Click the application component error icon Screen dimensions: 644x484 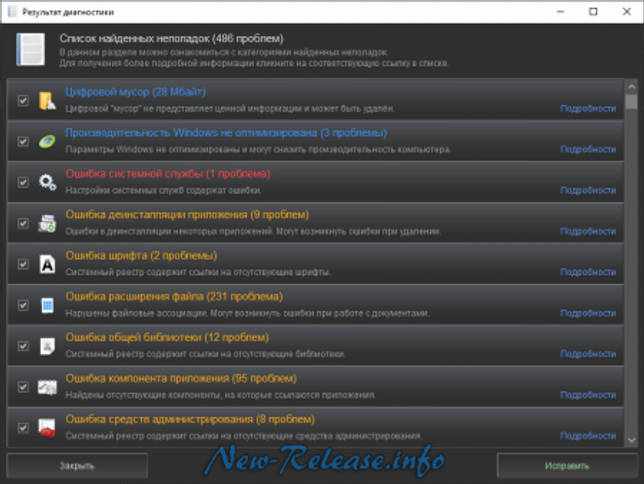click(47, 387)
